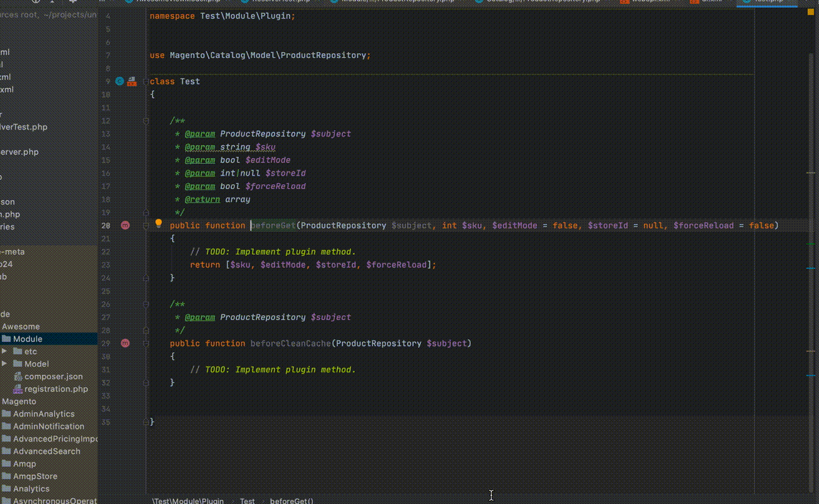Select the AdminAnalytics folder in the tree

(x=43, y=414)
